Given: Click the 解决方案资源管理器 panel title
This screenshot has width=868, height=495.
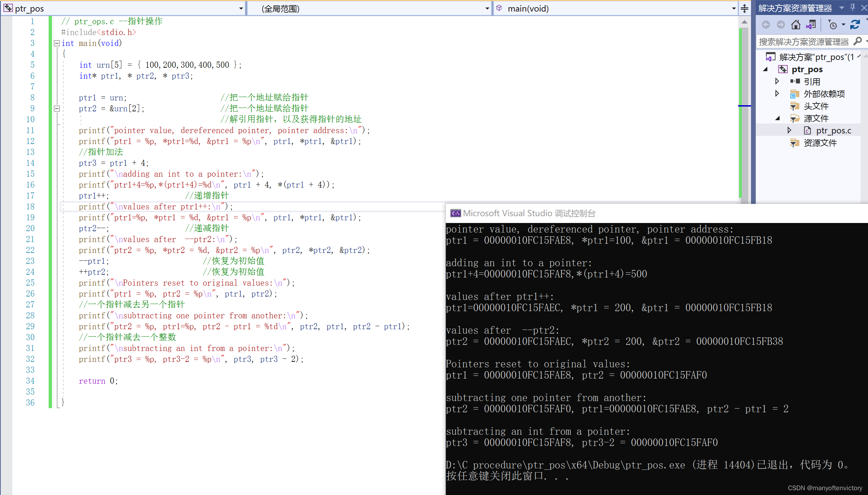Looking at the screenshot, I should pos(795,8).
